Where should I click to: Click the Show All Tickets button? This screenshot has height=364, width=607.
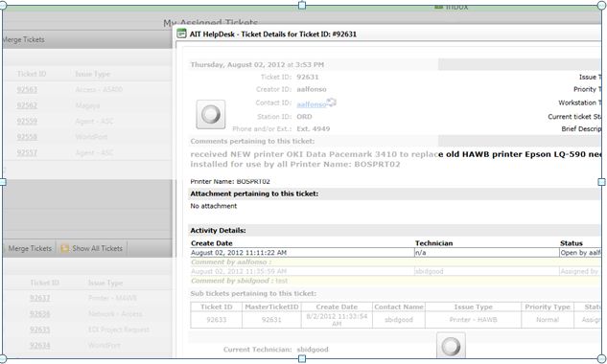coord(92,248)
